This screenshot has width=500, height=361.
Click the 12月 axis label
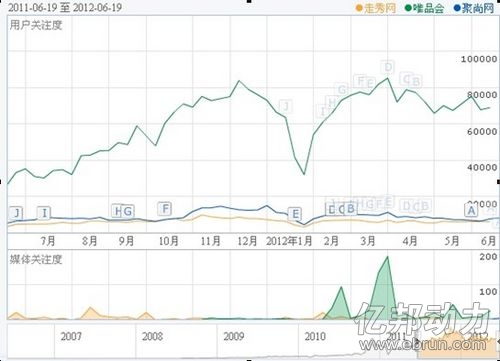coord(247,241)
